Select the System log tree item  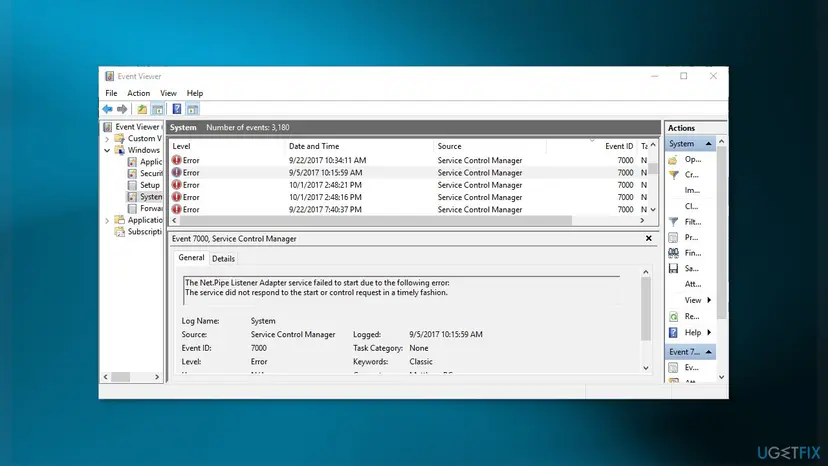[145, 197]
